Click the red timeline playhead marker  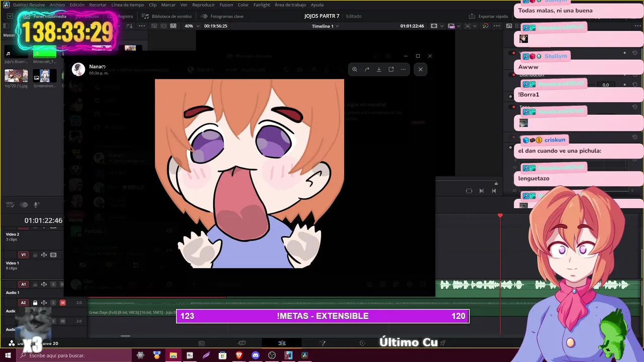(x=500, y=216)
